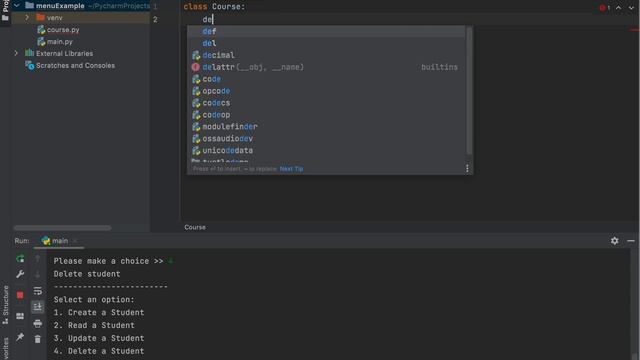Choose 'del' completion suggestion

coord(326,43)
